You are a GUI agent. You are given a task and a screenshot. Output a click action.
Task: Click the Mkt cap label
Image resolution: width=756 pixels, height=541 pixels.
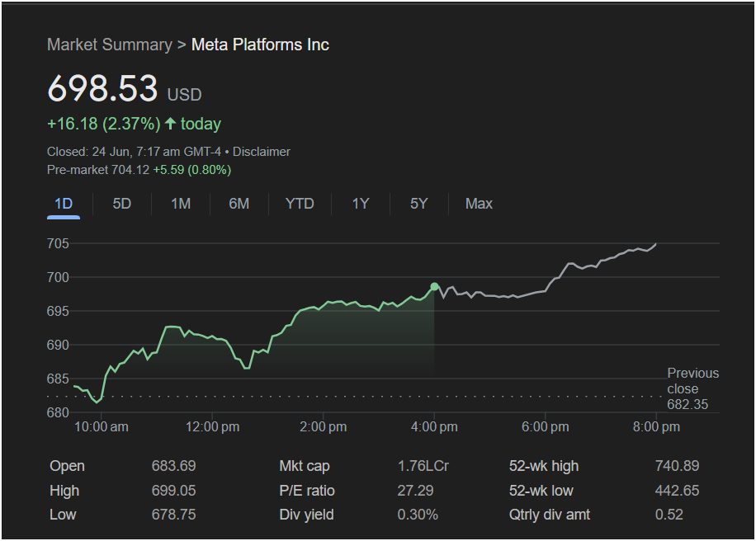(305, 466)
